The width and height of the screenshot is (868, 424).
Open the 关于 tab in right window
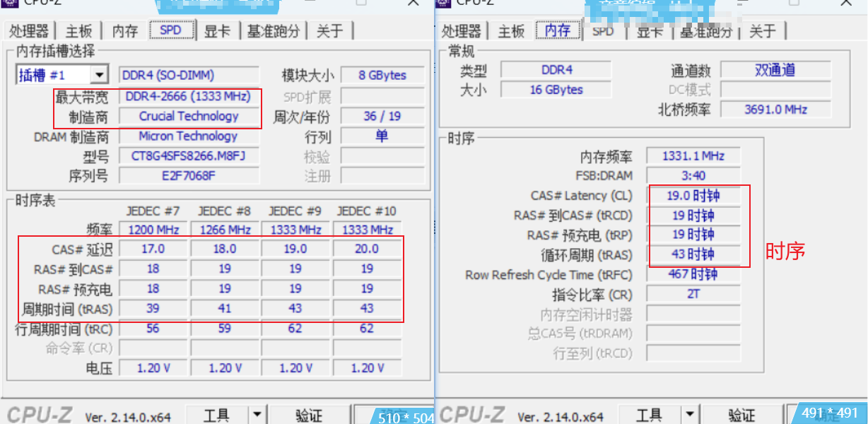click(x=763, y=31)
